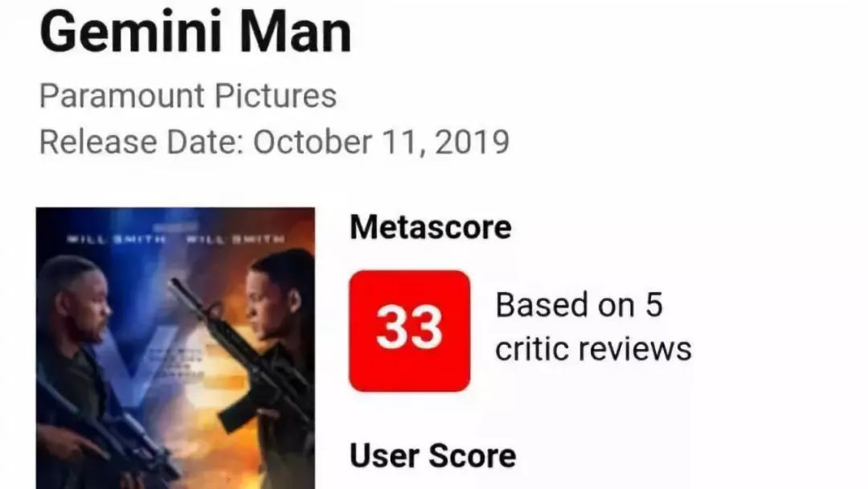This screenshot has height=489, width=868.
Task: Click the Release Date October 11, 2019 text
Action: (274, 142)
